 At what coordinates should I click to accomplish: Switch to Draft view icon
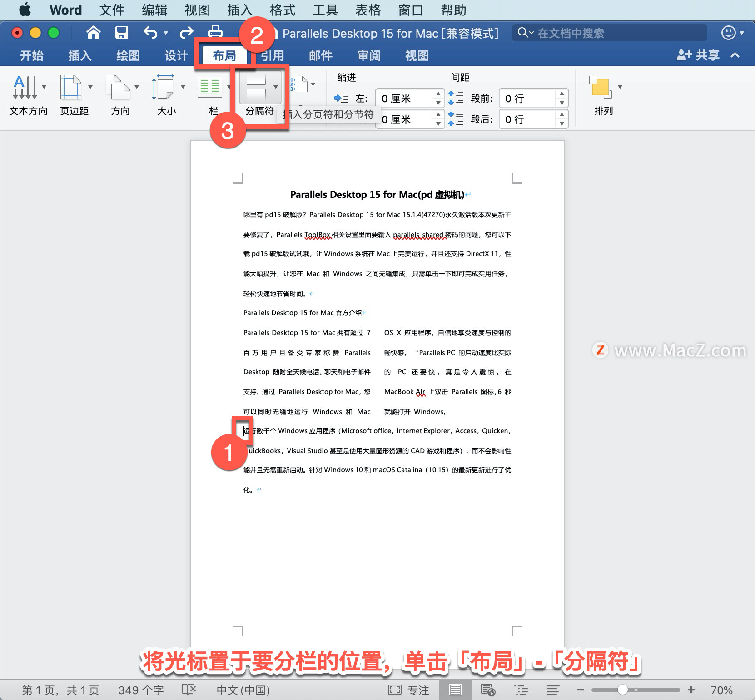[553, 690]
